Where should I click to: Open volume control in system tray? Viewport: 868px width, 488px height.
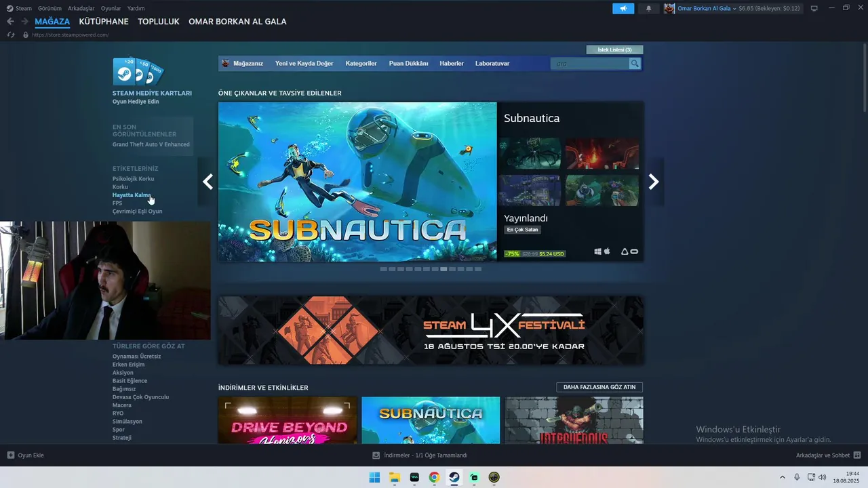click(822, 477)
